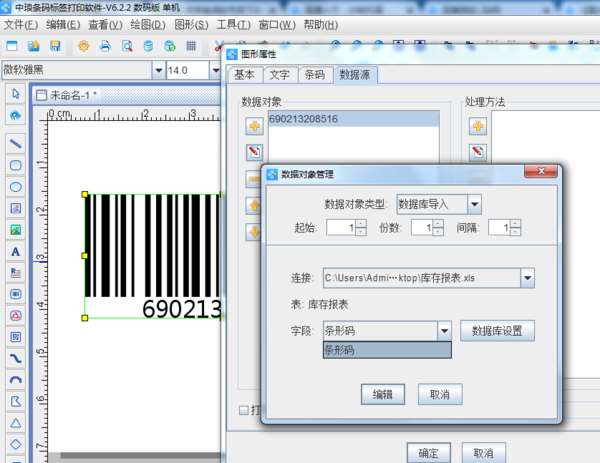Add a new data object with plus icon
Image resolution: width=600 pixels, height=463 pixels.
254,126
